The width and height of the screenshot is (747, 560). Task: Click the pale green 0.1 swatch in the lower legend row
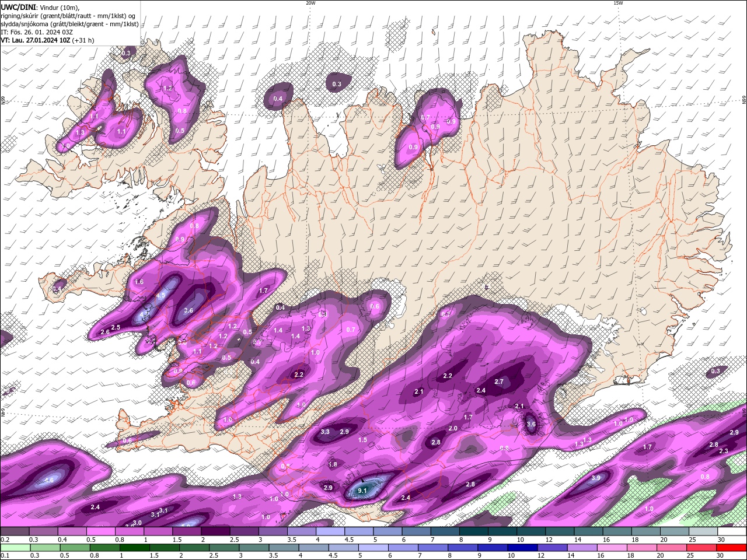click(x=15, y=548)
